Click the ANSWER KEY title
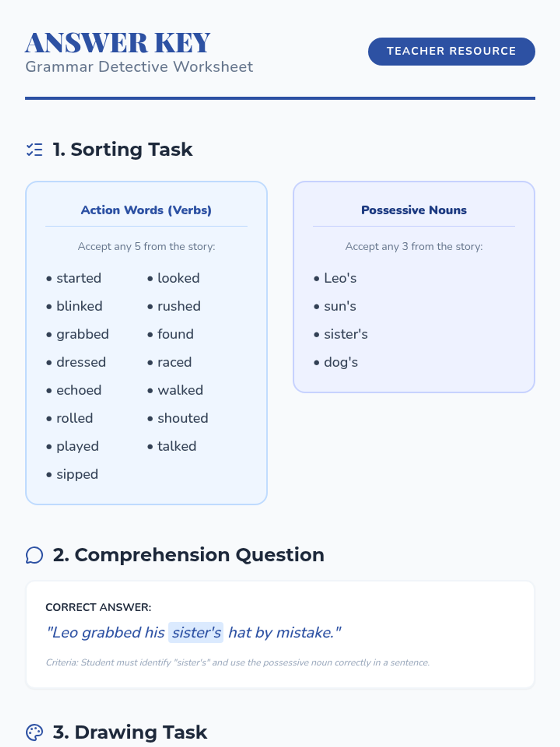 point(118,43)
